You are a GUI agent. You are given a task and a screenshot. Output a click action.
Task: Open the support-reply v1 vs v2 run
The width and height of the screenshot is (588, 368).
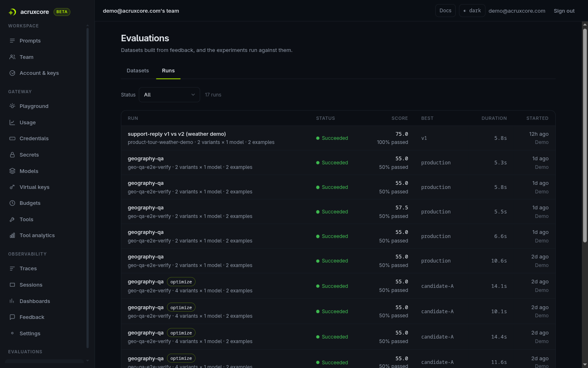coord(338,138)
